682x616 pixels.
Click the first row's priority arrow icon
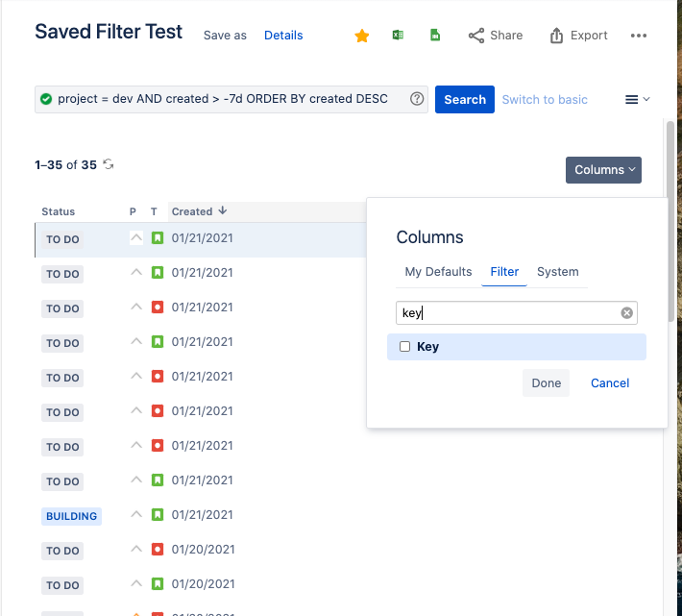tap(136, 238)
